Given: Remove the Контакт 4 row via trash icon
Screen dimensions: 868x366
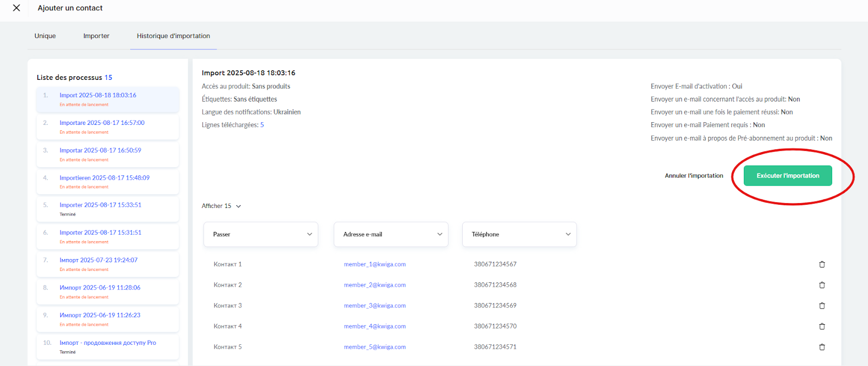Looking at the screenshot, I should 822,326.
